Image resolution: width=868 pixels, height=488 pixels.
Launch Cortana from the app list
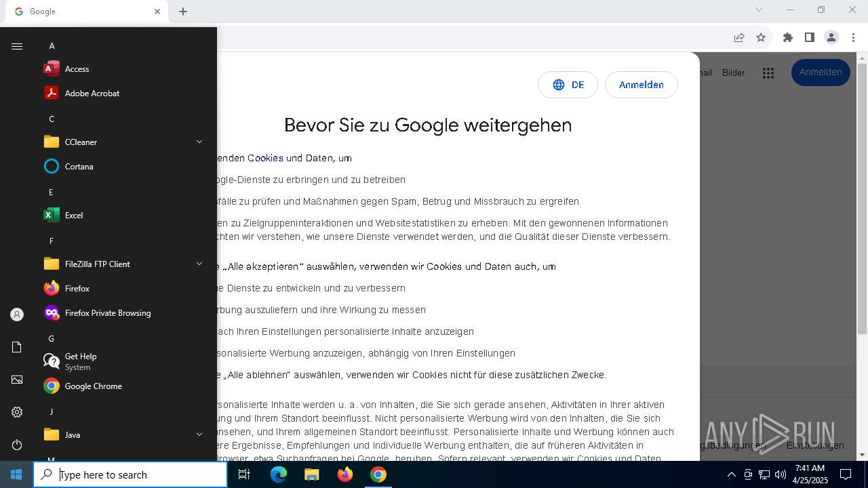point(125,167)
